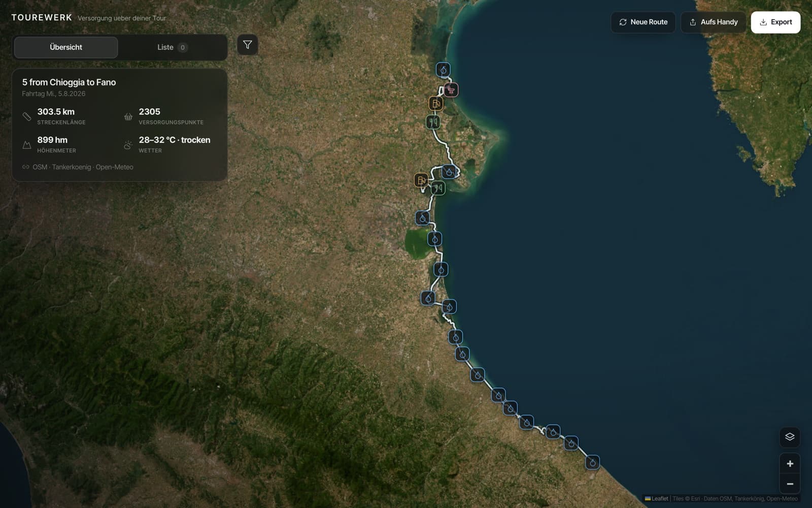Send route via Aufs Handy button
The height and width of the screenshot is (508, 812).
pyautogui.click(x=713, y=22)
